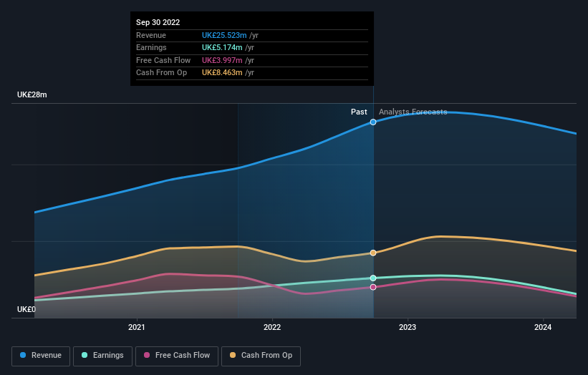Click the teal Earnings data point marker
Screen dimensions: 588x375
(373, 278)
